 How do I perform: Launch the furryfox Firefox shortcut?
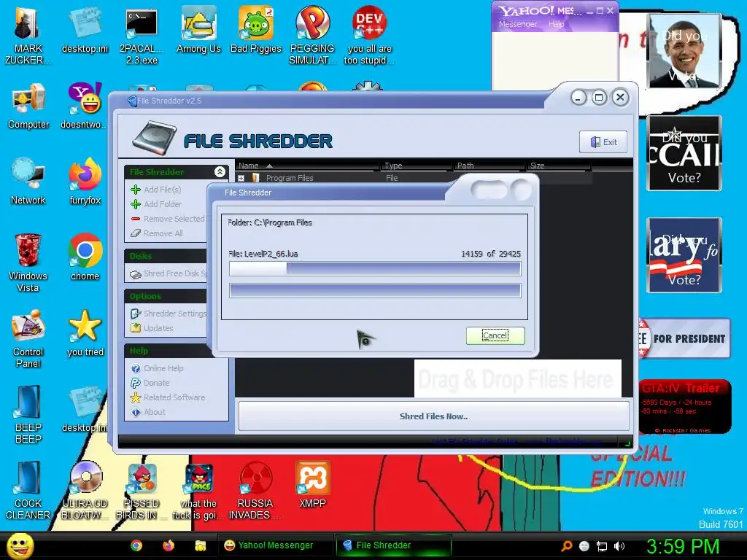85,181
